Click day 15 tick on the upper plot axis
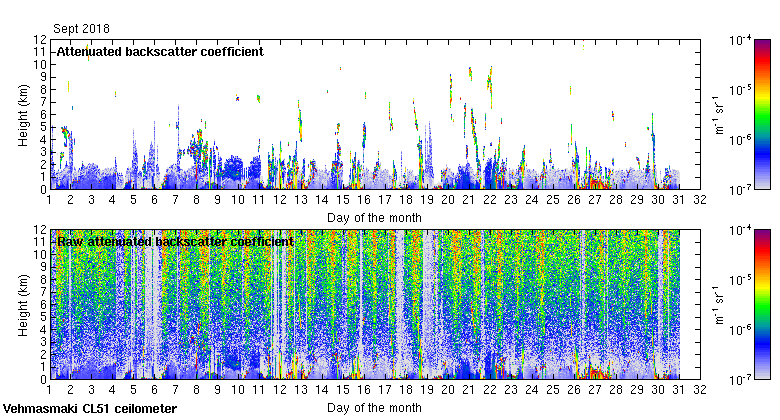 pos(342,200)
